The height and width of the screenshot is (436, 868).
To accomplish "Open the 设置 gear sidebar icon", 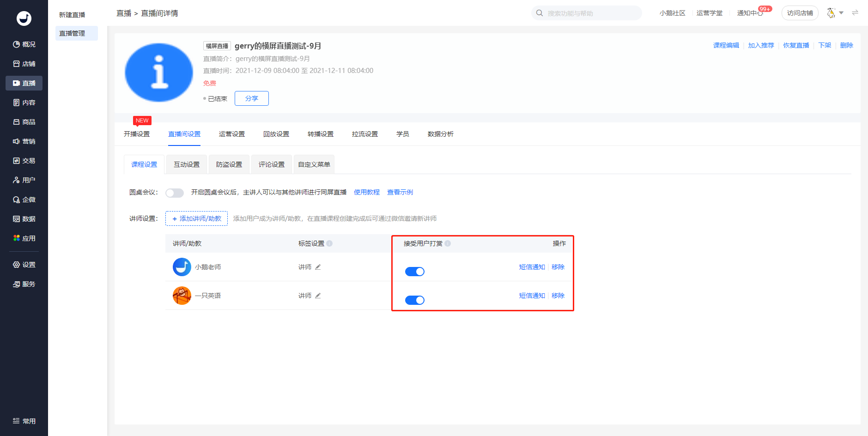I will click(17, 265).
